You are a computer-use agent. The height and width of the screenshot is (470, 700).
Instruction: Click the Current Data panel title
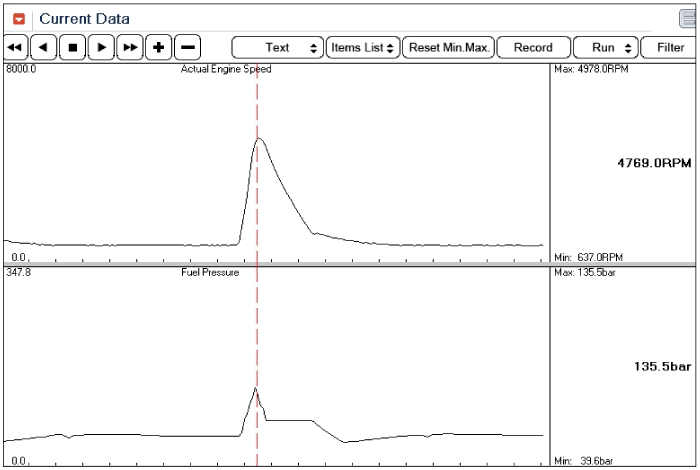coord(84,19)
